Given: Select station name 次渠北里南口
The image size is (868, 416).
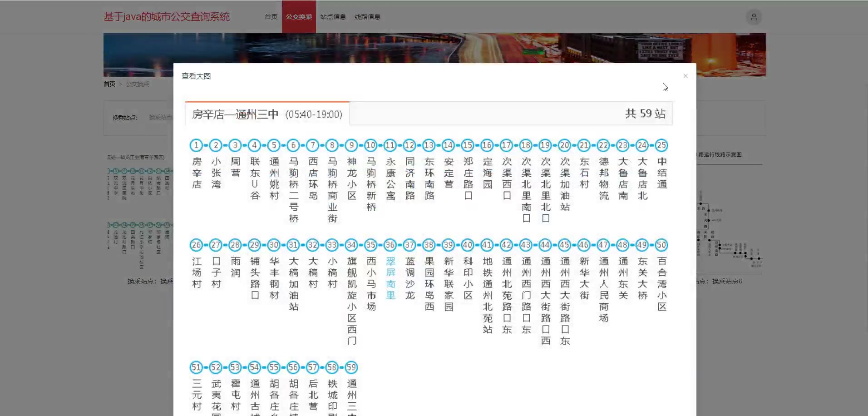Looking at the screenshot, I should (x=526, y=190).
